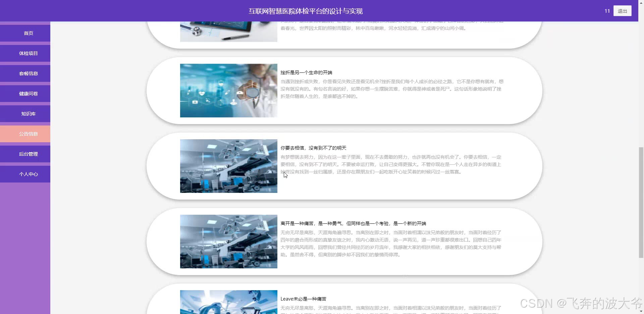Click the username 11 in the header
The height and width of the screenshot is (314, 644).
coord(607,11)
